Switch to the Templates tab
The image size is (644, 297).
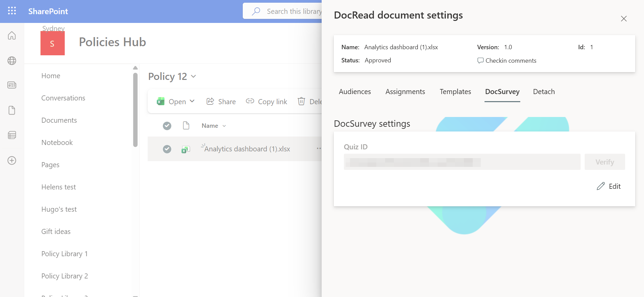click(x=455, y=92)
